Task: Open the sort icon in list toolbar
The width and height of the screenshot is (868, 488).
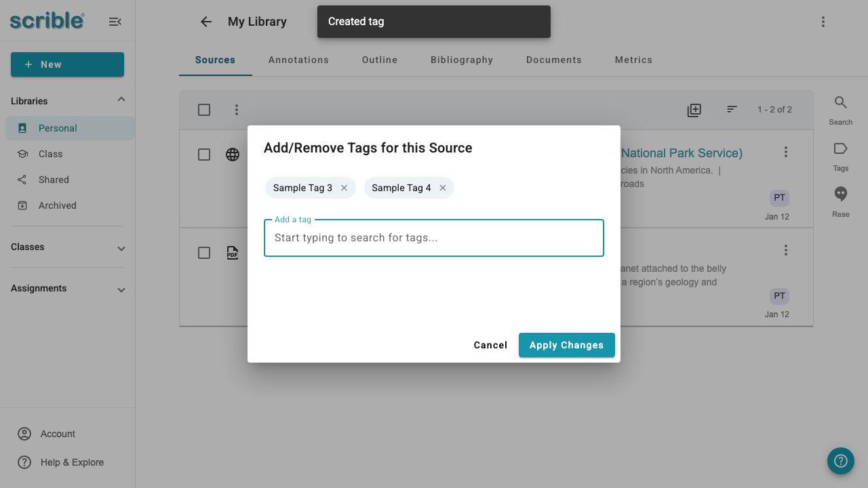Action: coord(732,109)
